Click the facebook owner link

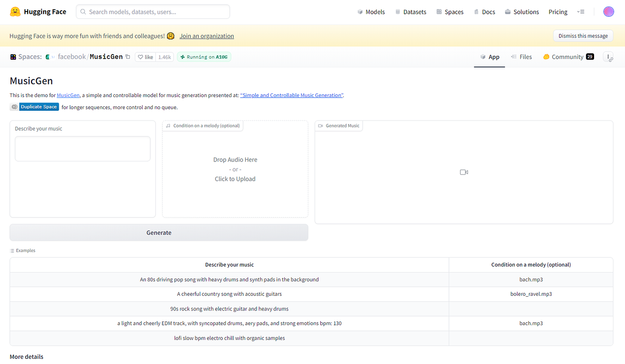tap(72, 57)
